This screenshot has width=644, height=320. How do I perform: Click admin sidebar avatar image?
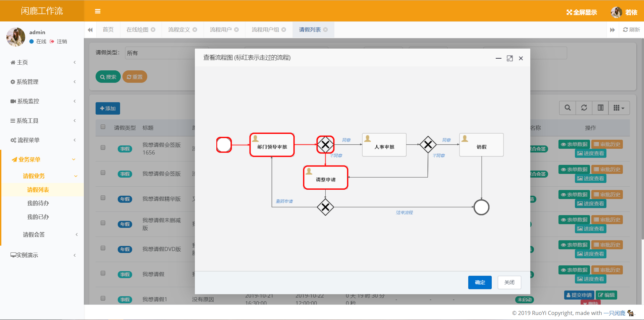(x=16, y=37)
